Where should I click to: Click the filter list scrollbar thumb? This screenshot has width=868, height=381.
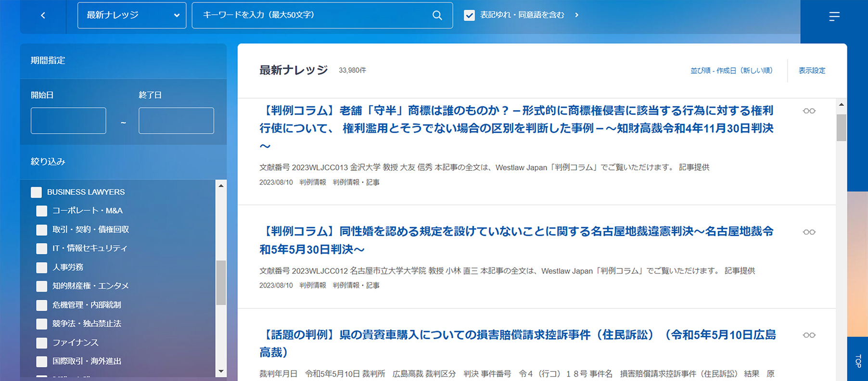tap(221, 283)
